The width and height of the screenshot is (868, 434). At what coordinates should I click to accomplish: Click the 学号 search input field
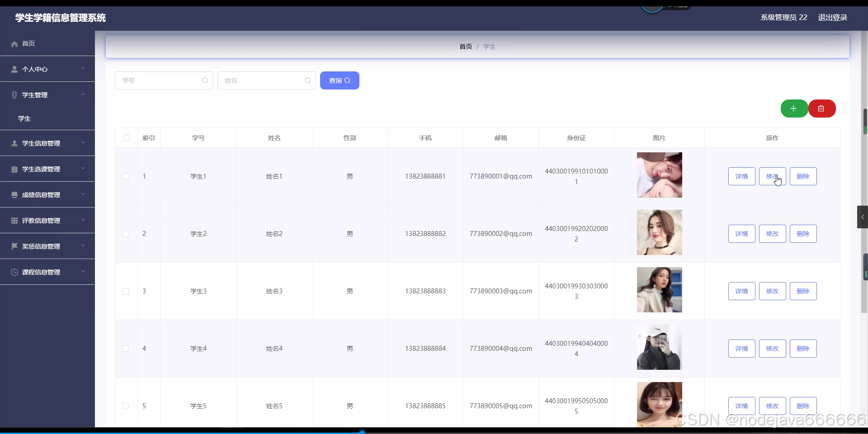[x=164, y=80]
